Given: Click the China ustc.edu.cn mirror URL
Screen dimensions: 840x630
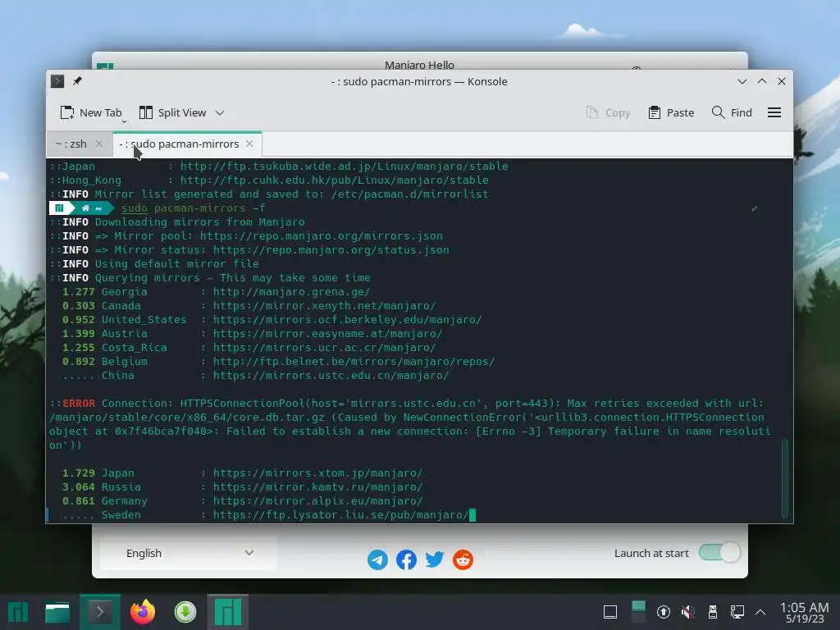Looking at the screenshot, I should tap(331, 375).
